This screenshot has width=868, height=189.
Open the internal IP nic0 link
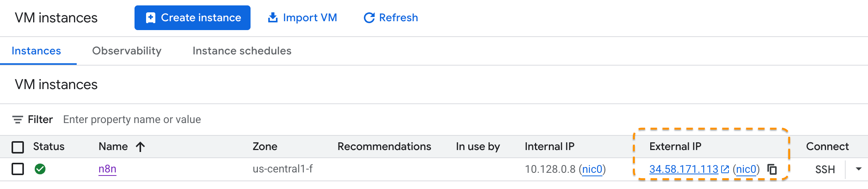[592, 169]
